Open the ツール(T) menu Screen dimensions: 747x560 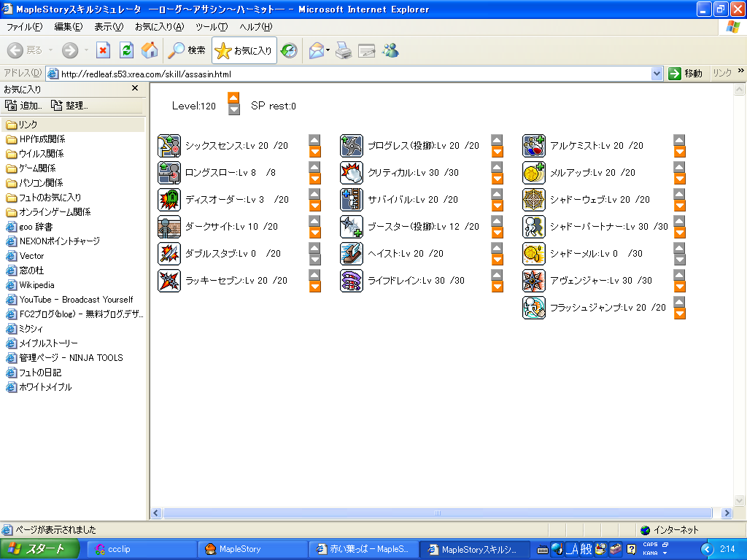click(x=212, y=27)
